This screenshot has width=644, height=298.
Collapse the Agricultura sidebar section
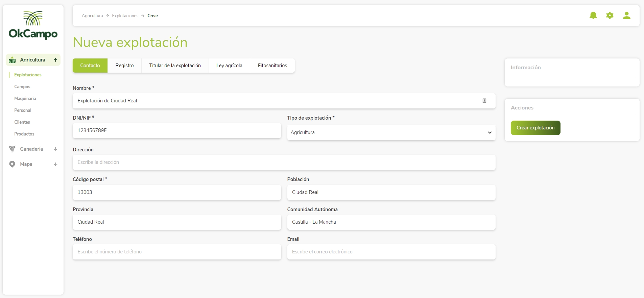click(x=55, y=60)
